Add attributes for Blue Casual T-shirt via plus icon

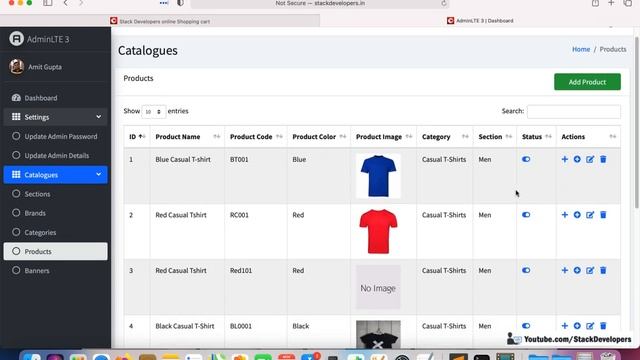[x=564, y=159]
